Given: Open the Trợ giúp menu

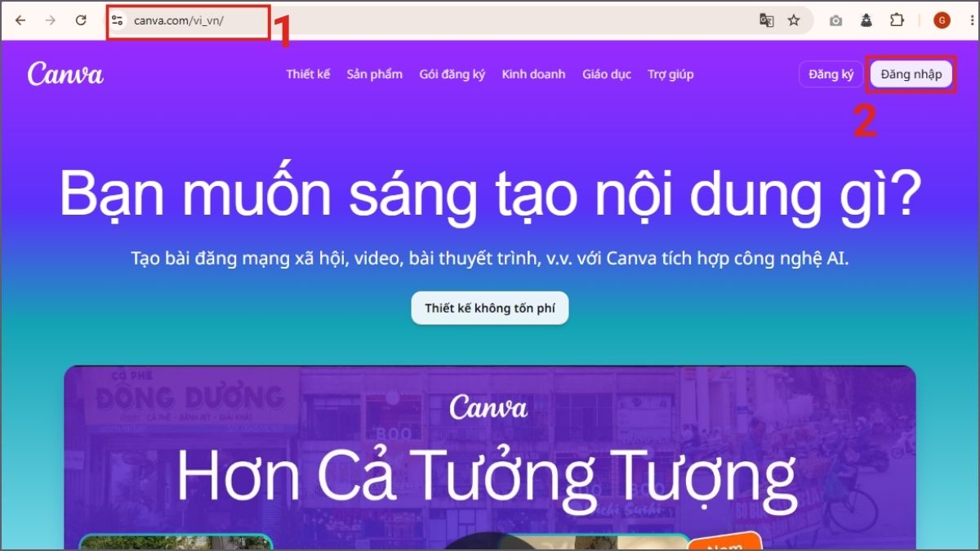Looking at the screenshot, I should (670, 74).
